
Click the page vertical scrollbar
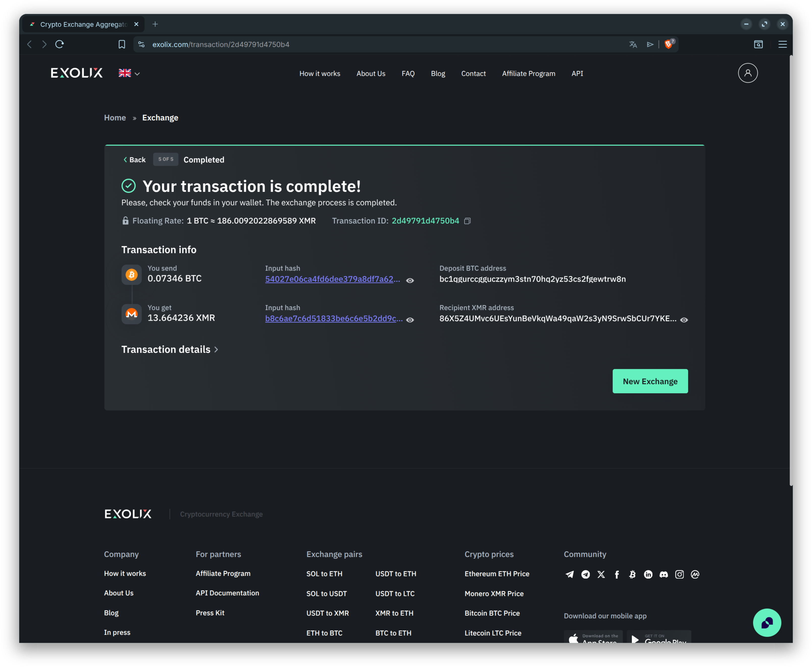pyautogui.click(x=791, y=271)
